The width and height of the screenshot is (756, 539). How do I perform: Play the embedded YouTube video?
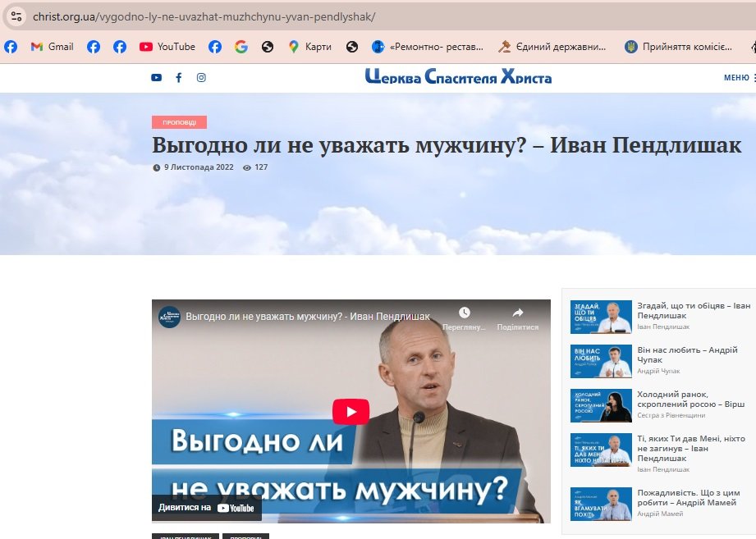click(351, 412)
